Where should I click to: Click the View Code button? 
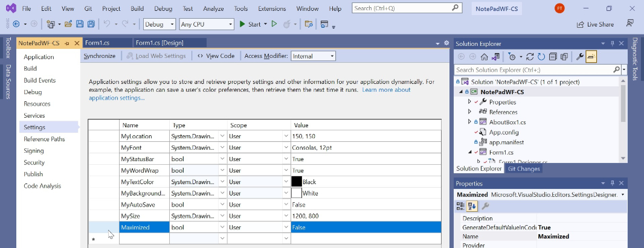point(216,56)
